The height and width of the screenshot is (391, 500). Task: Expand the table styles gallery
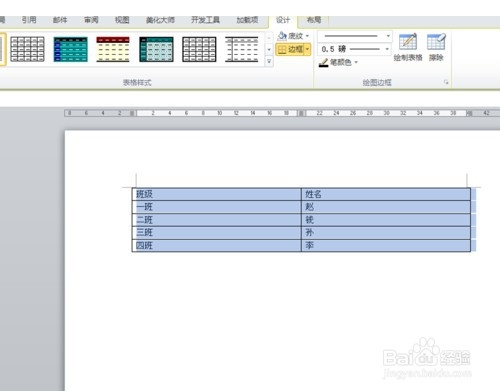point(269,61)
